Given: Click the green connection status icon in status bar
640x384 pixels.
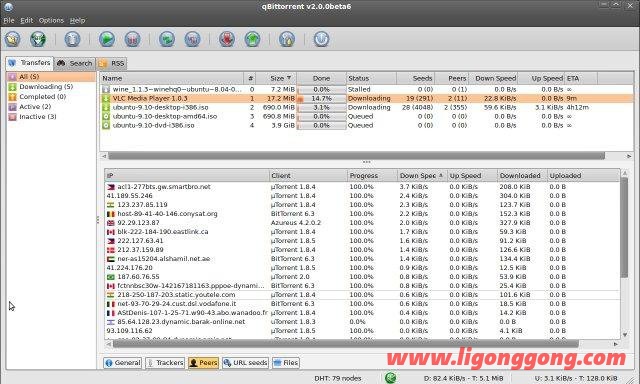Looking at the screenshot, I should (x=391, y=378).
